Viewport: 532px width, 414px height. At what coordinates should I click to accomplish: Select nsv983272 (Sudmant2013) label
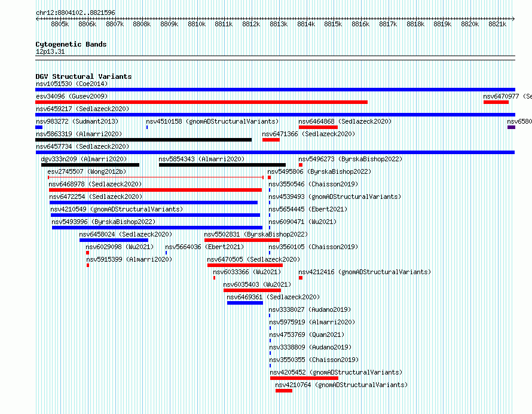[x=77, y=121]
